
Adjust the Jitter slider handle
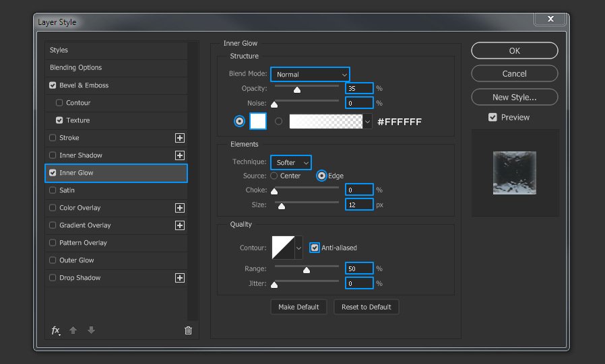(274, 285)
